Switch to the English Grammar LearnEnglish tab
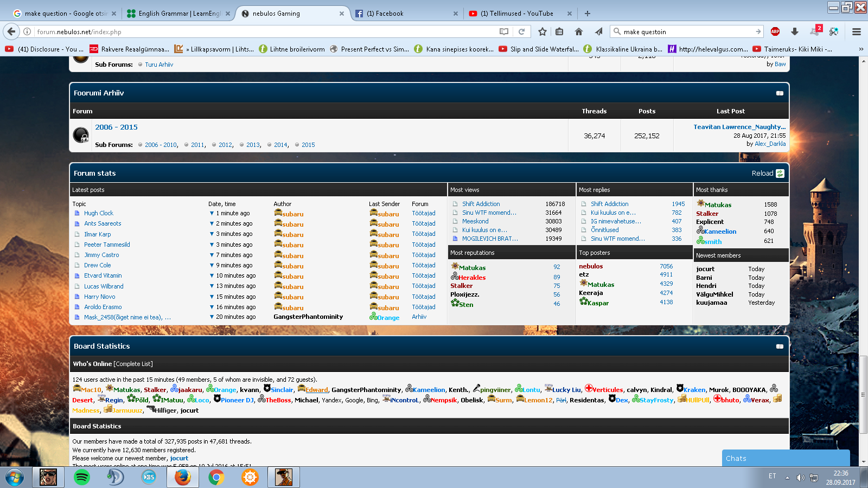 click(178, 14)
